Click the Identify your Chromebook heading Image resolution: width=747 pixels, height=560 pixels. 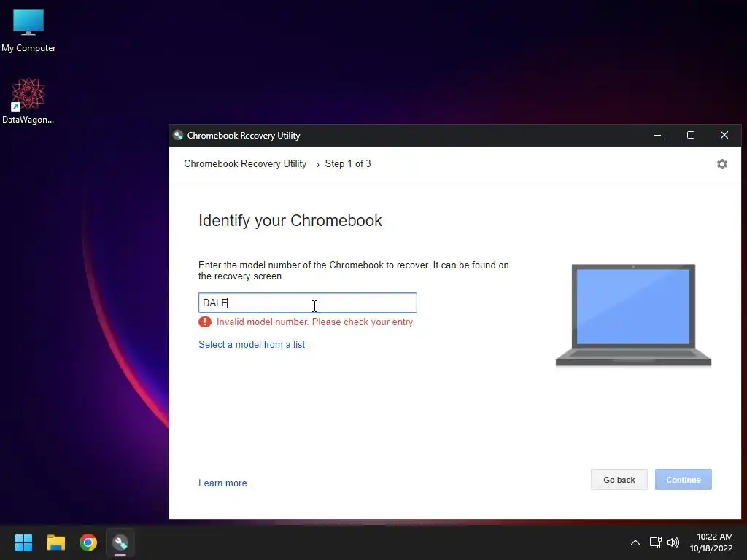[290, 220]
